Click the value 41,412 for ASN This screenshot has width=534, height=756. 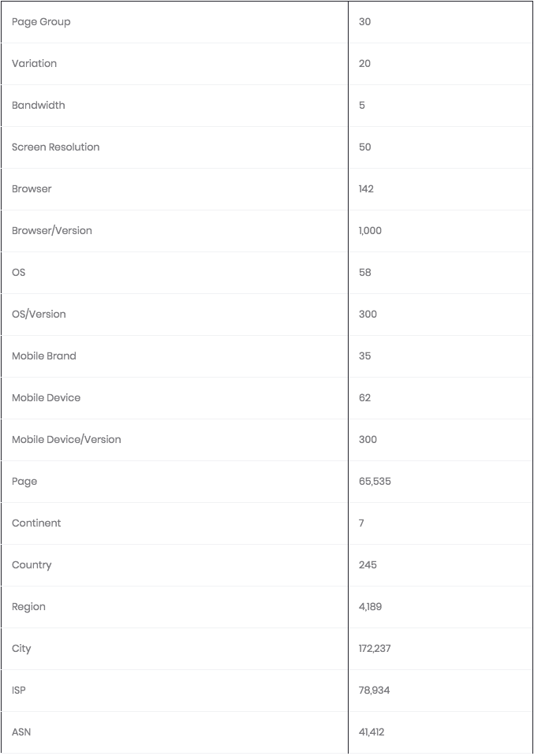(372, 732)
